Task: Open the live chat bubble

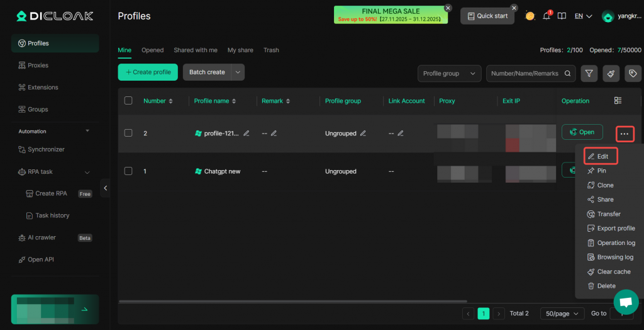Action: pyautogui.click(x=625, y=302)
